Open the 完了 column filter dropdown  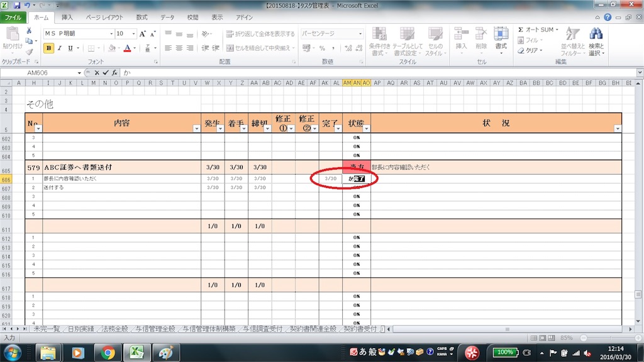coord(338,128)
